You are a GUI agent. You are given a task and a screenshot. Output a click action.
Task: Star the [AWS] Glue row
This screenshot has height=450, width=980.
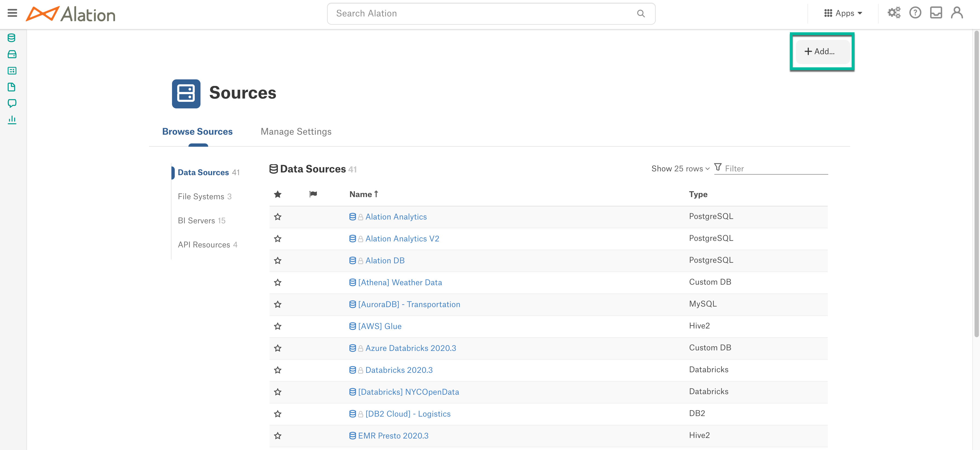tap(278, 326)
